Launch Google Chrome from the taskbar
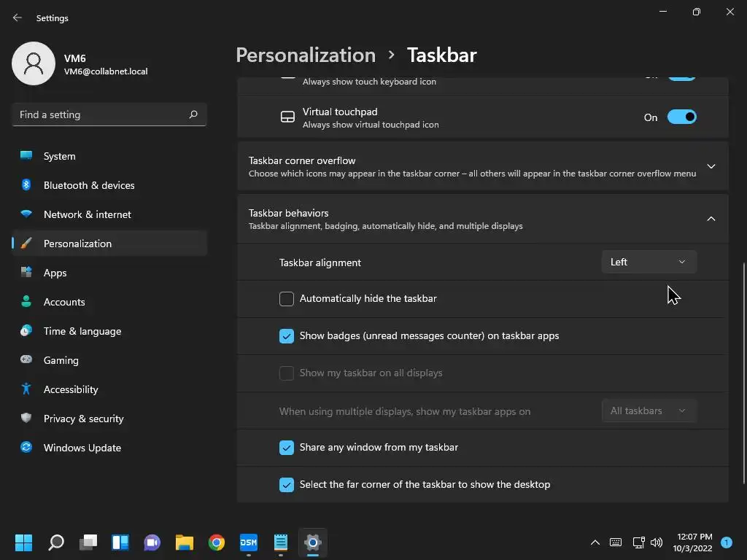Screen dimensions: 747x560 click(x=216, y=542)
